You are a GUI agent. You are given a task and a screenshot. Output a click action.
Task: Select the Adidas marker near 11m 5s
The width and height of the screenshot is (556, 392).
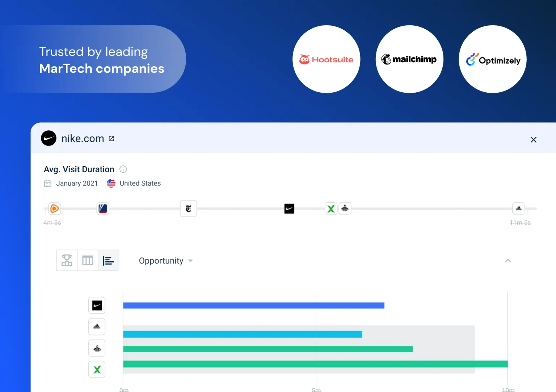coord(518,208)
